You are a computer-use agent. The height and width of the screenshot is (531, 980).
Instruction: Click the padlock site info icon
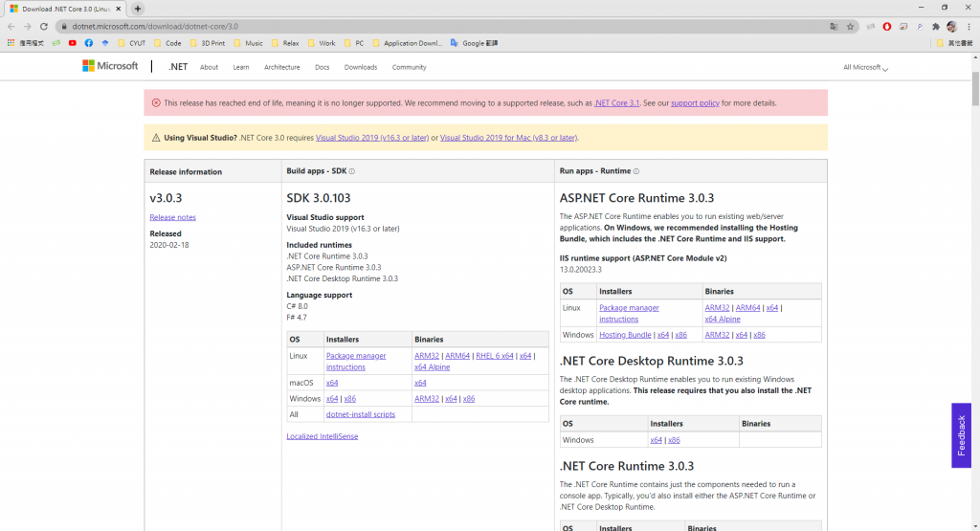point(64,26)
